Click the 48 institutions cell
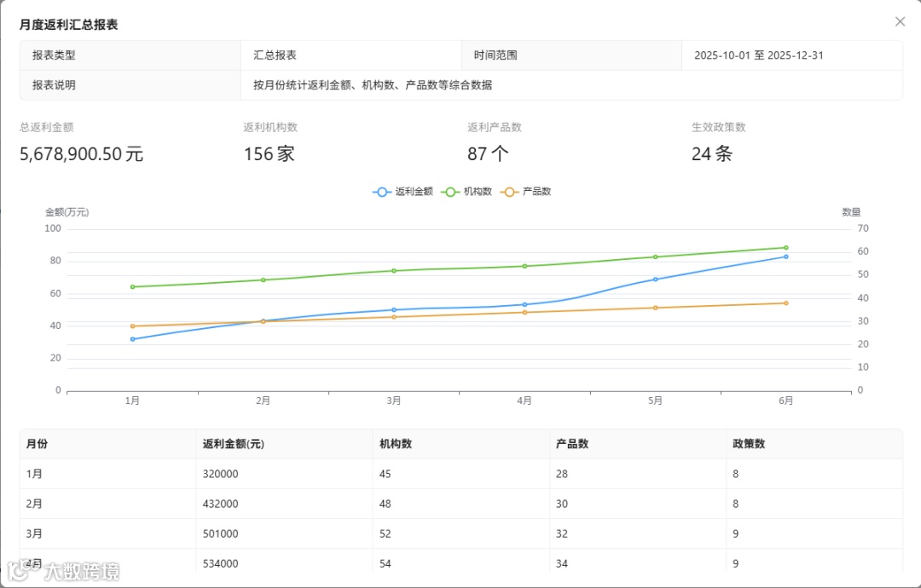This screenshot has height=588, width=921. [461, 504]
